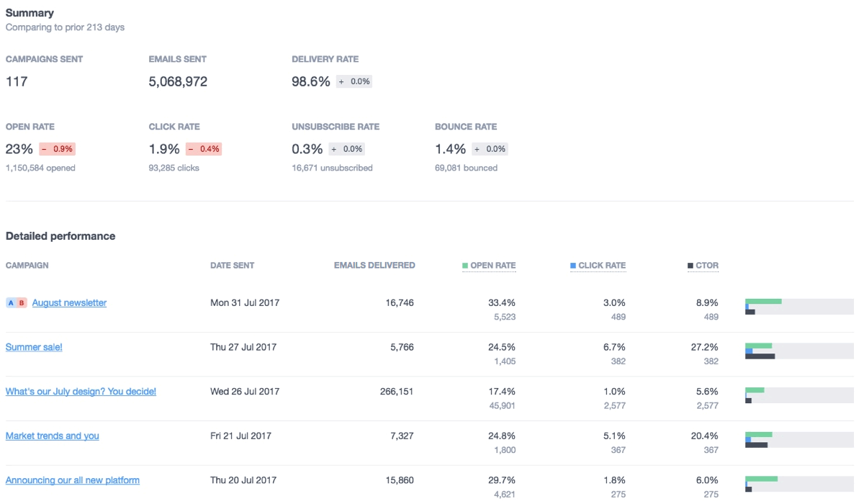Click the 98.6% delivery rate value
The height and width of the screenshot is (504, 864).
(x=311, y=82)
